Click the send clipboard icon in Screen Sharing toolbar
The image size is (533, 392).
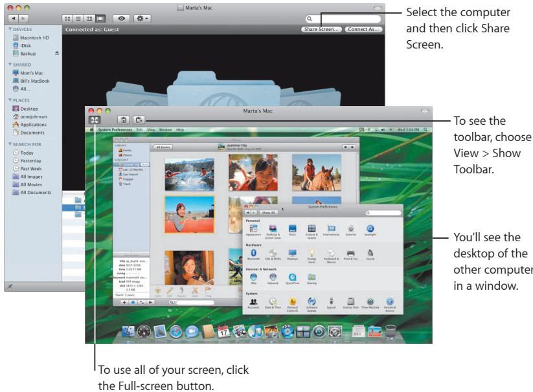(x=139, y=120)
